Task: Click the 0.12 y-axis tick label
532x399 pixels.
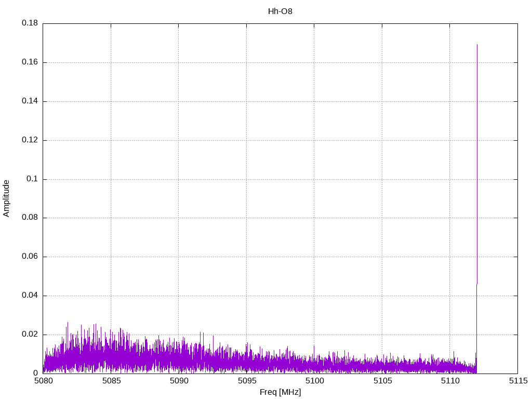Action: (x=30, y=140)
